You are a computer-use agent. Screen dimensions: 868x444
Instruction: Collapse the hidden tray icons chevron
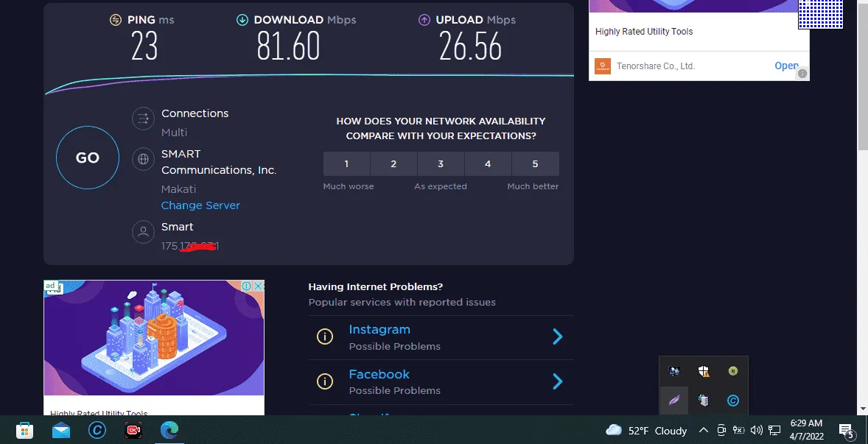click(x=703, y=430)
